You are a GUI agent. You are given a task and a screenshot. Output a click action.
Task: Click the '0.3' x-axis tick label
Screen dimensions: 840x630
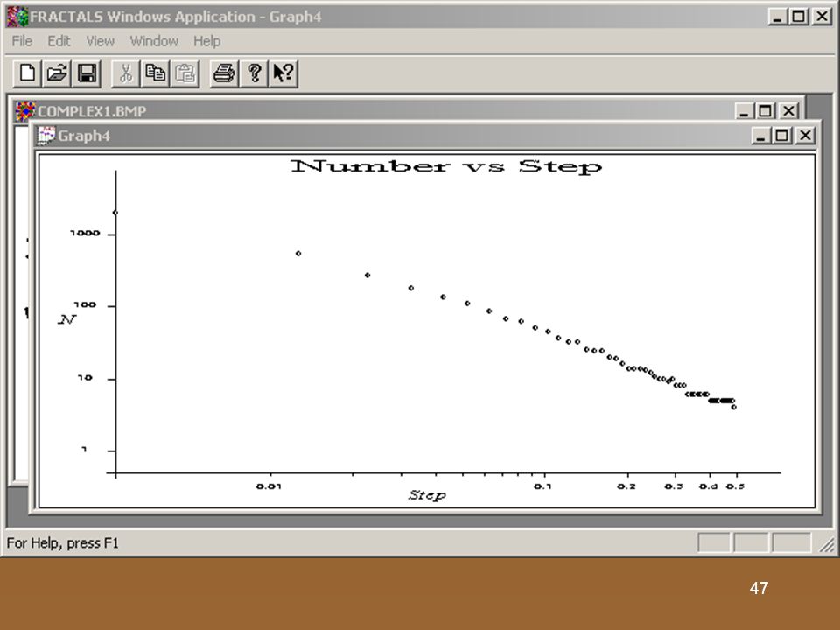674,486
